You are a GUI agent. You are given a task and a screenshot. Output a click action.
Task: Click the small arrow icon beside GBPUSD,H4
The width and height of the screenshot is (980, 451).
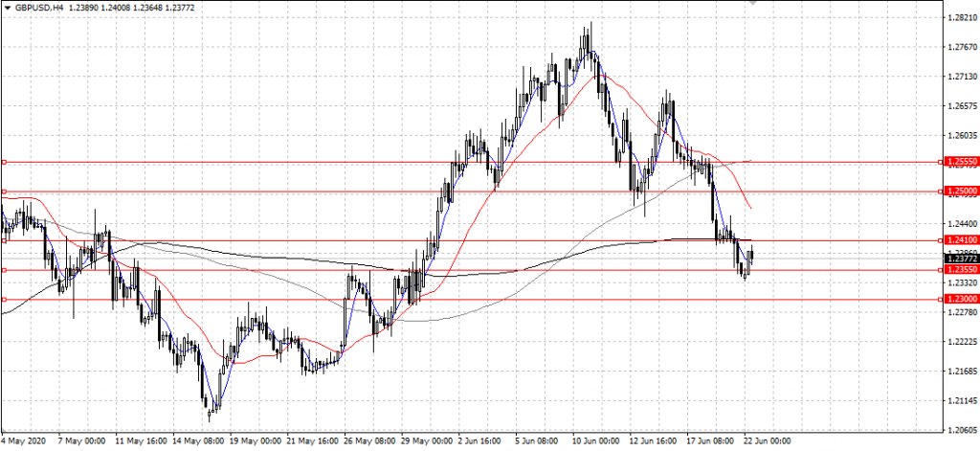pos(7,7)
